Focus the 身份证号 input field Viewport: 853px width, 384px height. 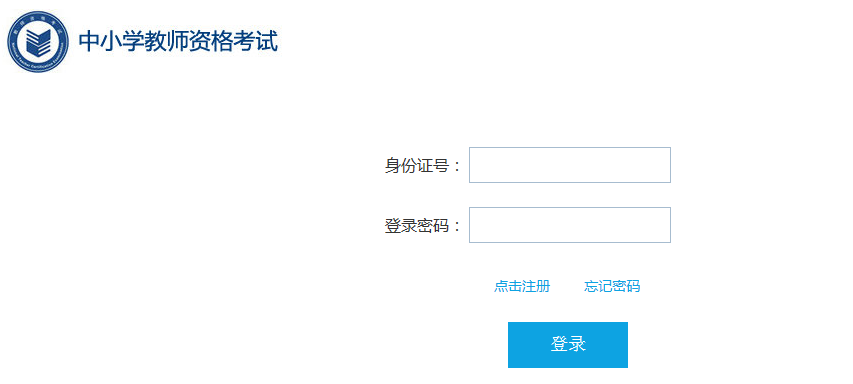(570, 165)
